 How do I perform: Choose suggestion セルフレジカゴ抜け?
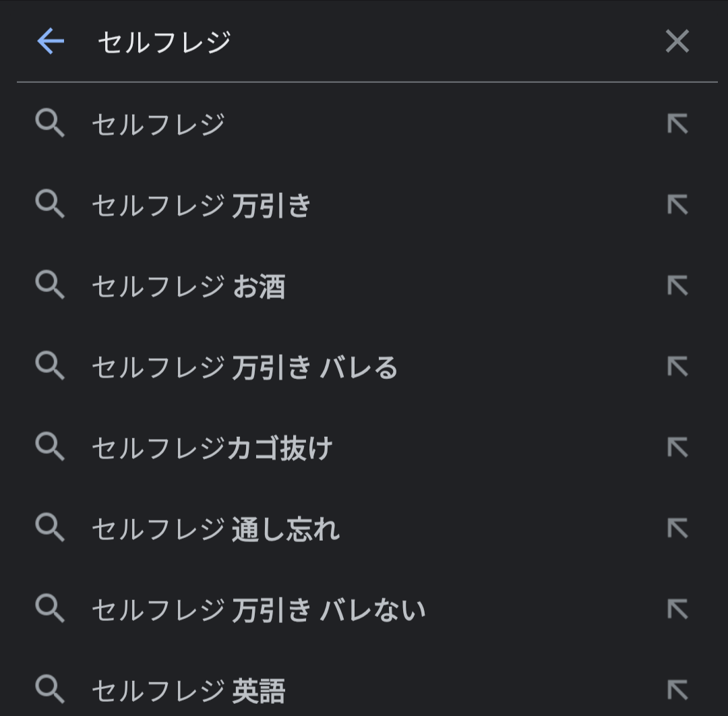(212, 448)
